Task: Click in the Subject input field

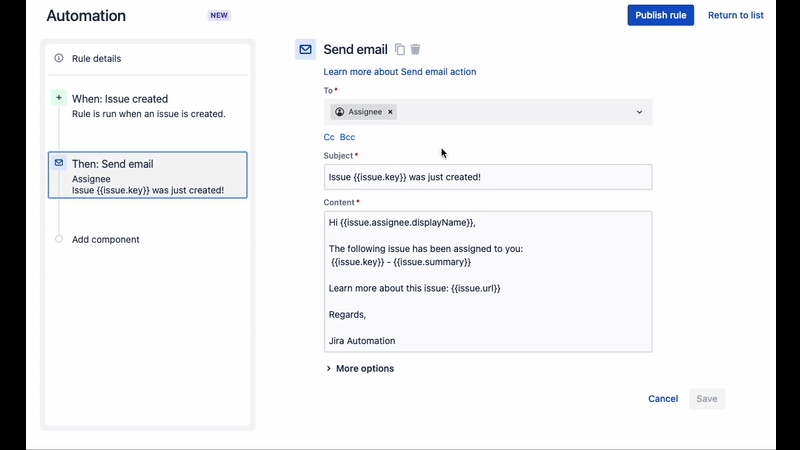Action: click(x=487, y=177)
